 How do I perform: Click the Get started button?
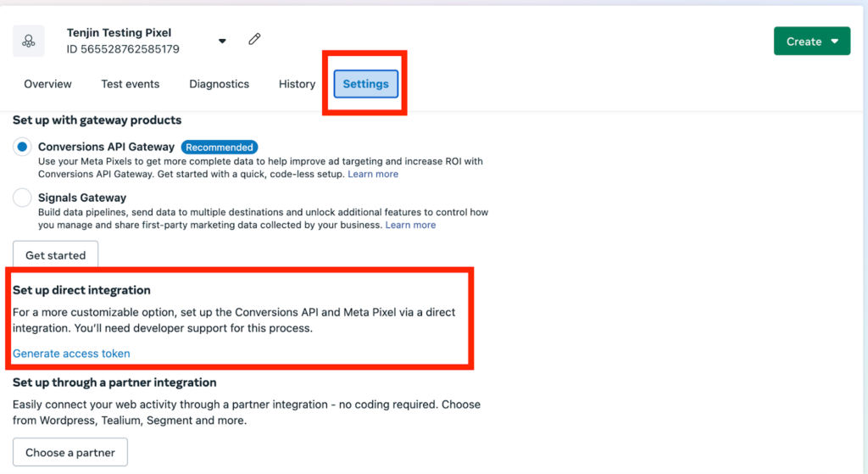click(55, 255)
